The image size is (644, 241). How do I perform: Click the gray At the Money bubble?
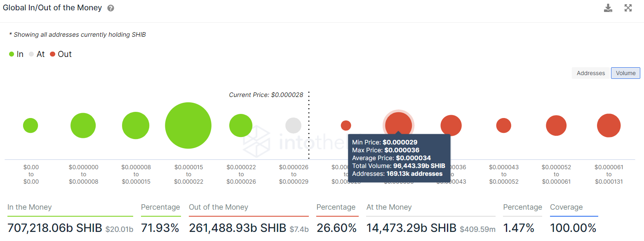point(294,125)
